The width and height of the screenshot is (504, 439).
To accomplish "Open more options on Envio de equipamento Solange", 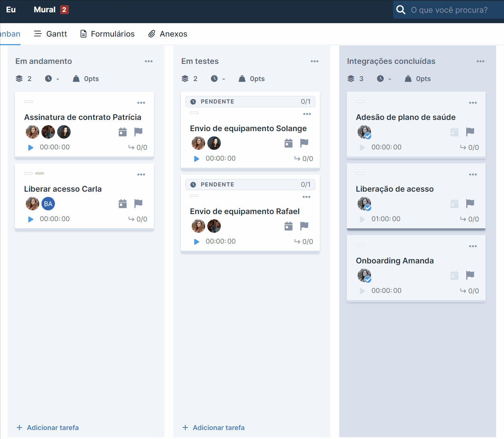I will pyautogui.click(x=307, y=114).
